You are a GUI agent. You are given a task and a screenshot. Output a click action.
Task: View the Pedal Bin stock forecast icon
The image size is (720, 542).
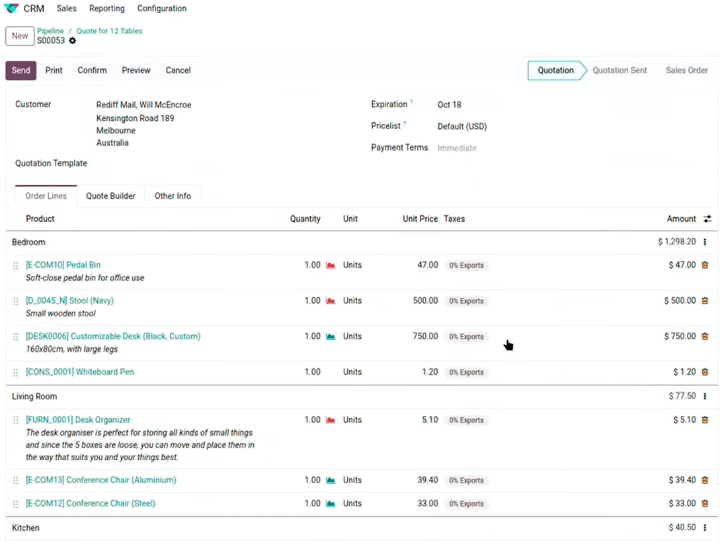(x=330, y=265)
